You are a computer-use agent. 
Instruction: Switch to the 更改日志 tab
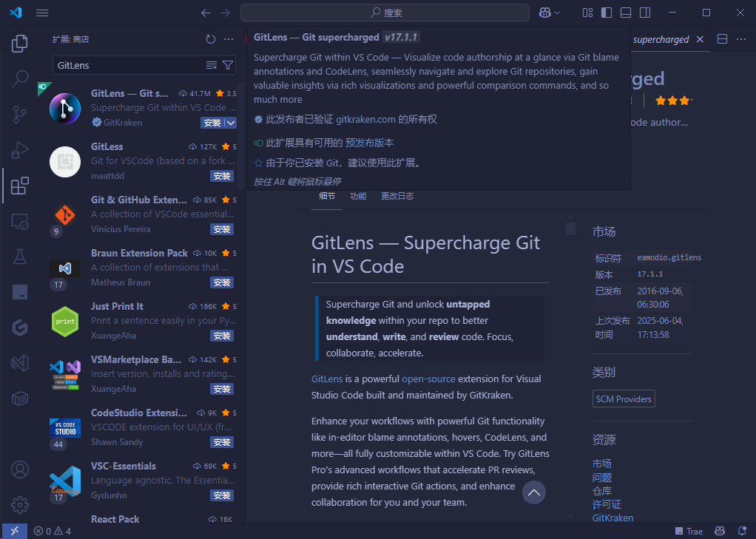(397, 196)
